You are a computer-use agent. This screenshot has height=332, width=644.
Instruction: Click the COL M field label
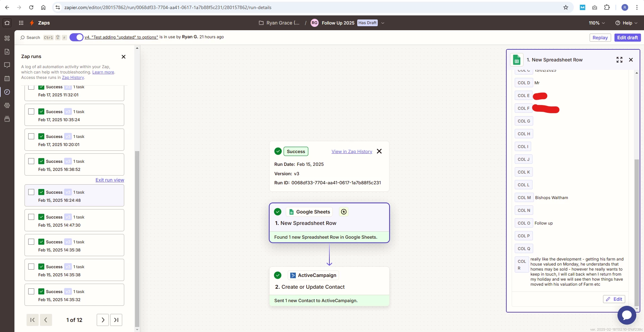pyautogui.click(x=524, y=198)
